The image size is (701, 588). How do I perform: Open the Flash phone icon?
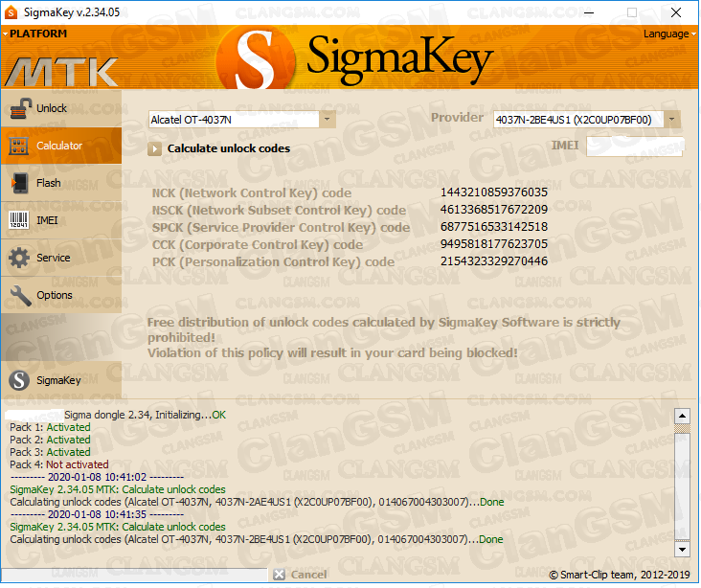pyautogui.click(x=20, y=183)
